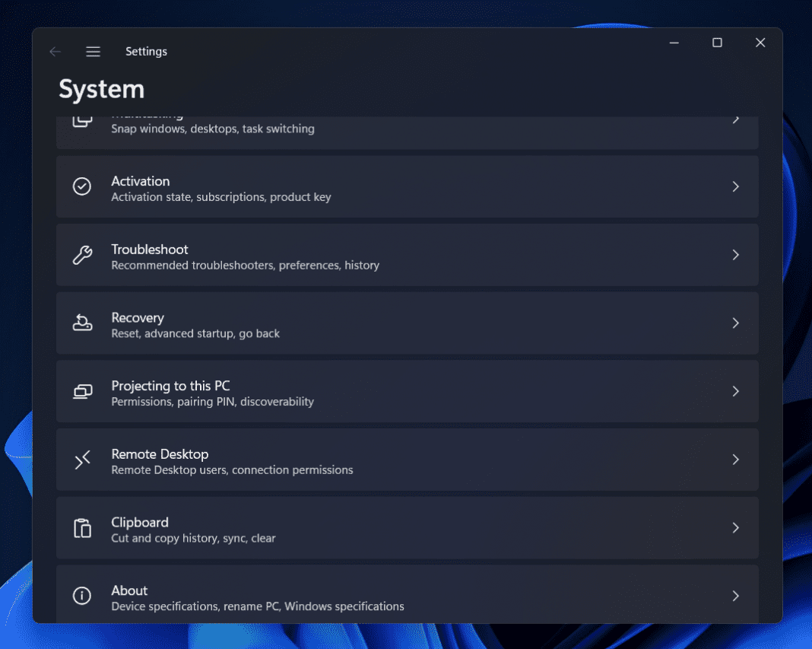Select the Activation checkmark icon
Image resolution: width=812 pixels, height=649 pixels.
[82, 186]
